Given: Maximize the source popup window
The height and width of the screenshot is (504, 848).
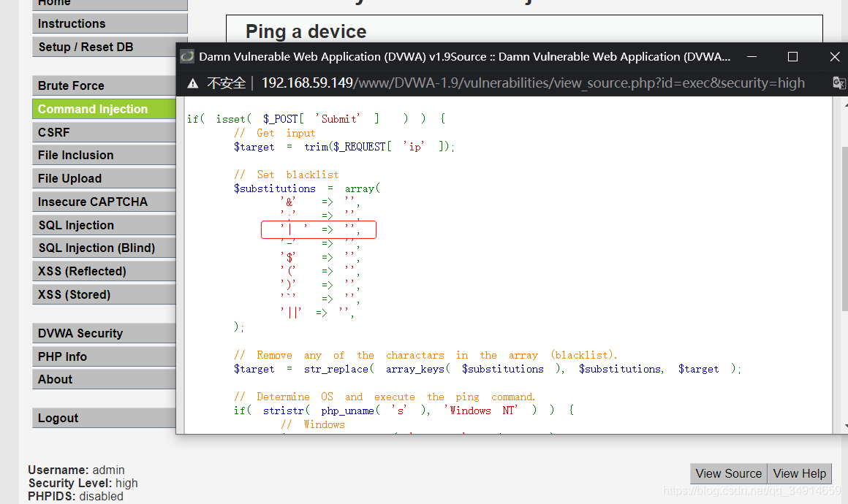Looking at the screenshot, I should tap(793, 57).
